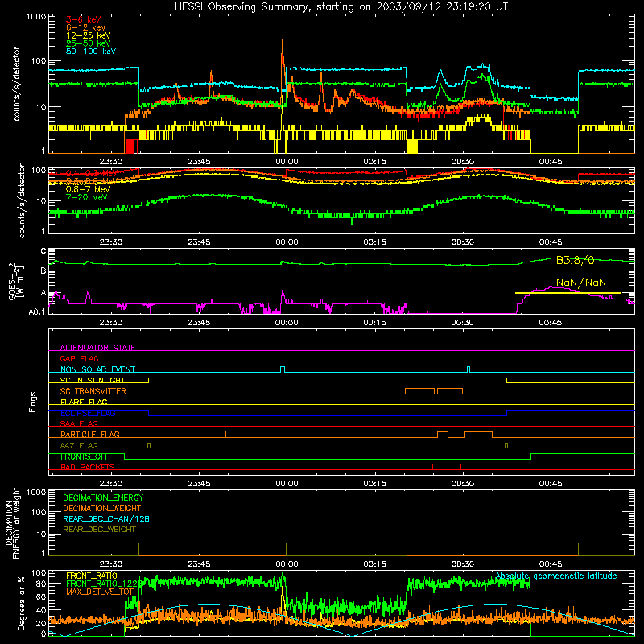
Task: Click the Absolute geomagnetic latitude label
Action: (556, 576)
